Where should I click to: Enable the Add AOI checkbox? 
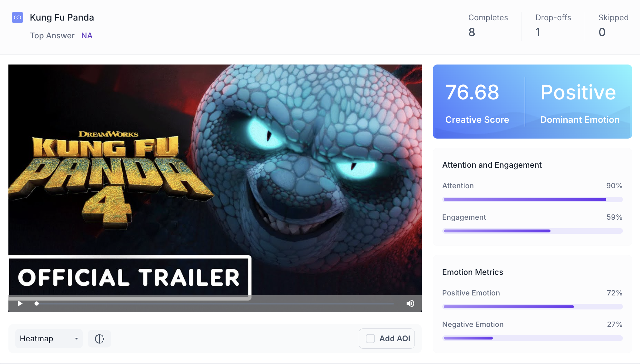coord(370,339)
